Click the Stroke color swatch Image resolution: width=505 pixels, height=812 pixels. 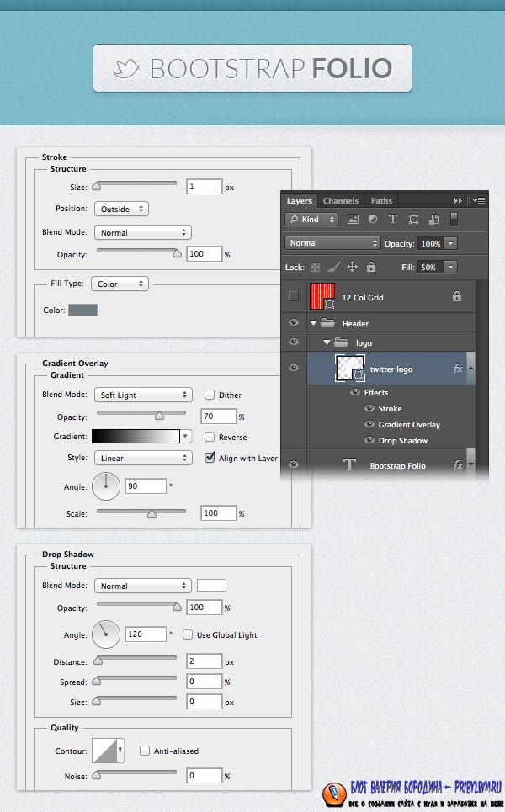click(82, 310)
